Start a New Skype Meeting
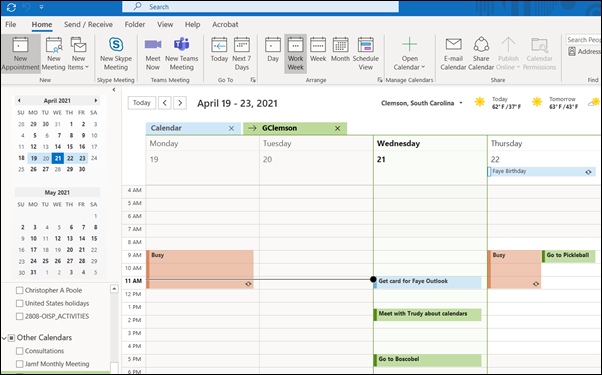 (x=116, y=54)
